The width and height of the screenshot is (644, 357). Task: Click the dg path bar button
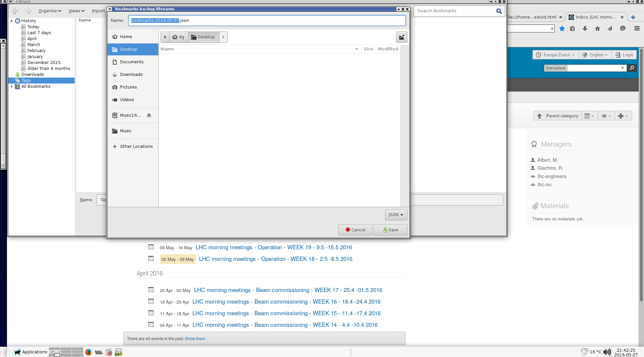click(179, 37)
